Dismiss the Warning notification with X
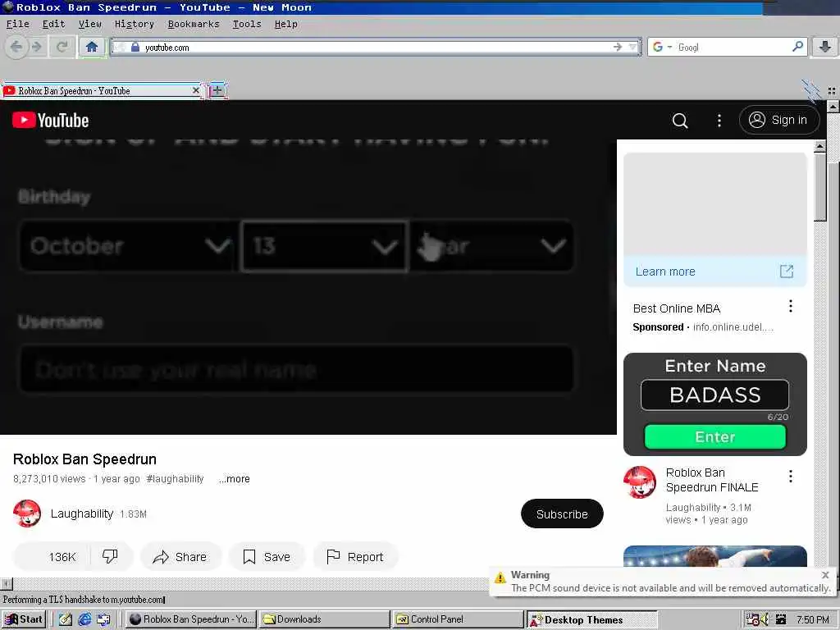 (x=825, y=575)
